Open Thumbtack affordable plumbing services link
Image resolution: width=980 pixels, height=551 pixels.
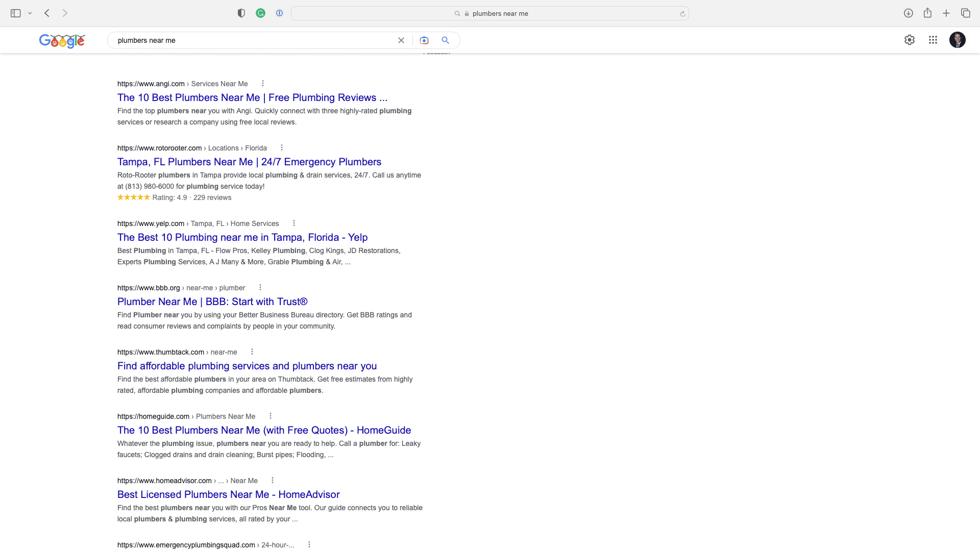coord(247,366)
